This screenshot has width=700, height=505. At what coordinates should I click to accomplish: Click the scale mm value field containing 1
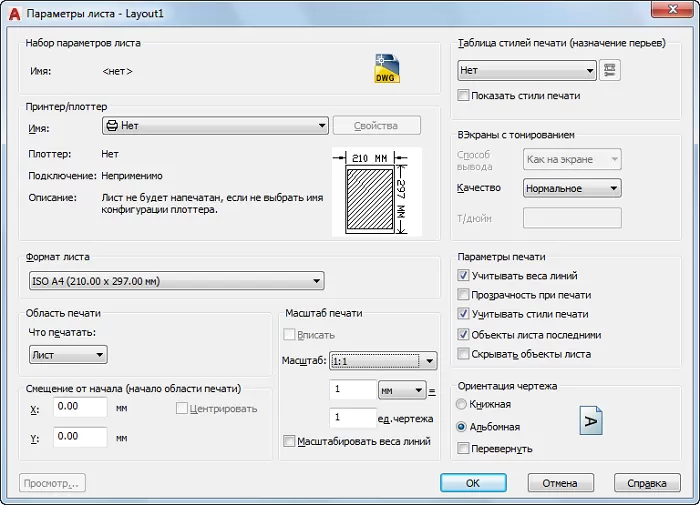point(353,389)
